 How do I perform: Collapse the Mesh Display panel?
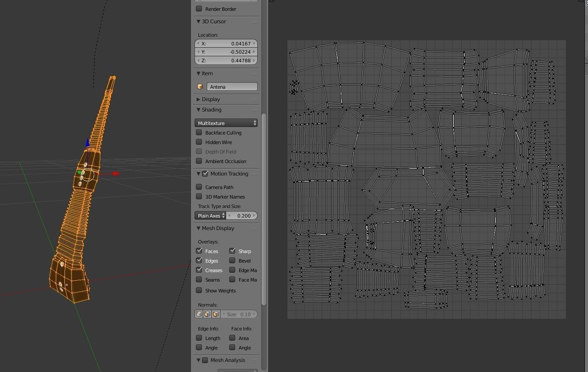coord(198,228)
